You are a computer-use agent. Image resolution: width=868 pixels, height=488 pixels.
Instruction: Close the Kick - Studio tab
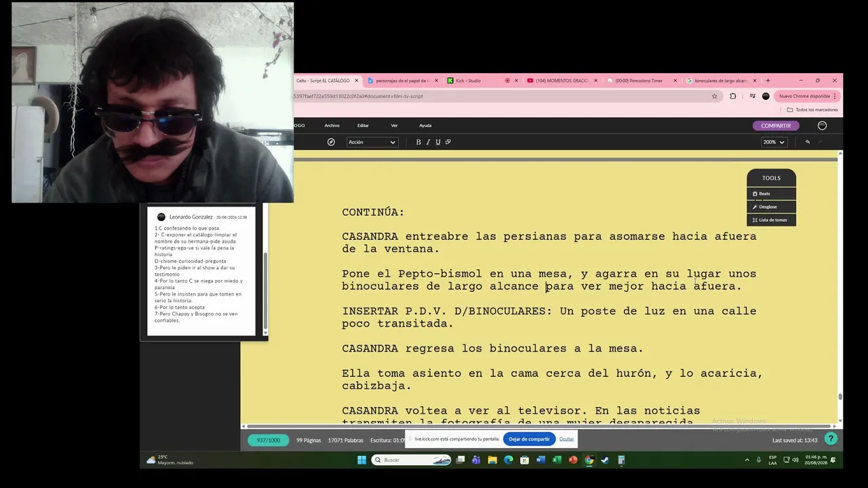point(516,81)
